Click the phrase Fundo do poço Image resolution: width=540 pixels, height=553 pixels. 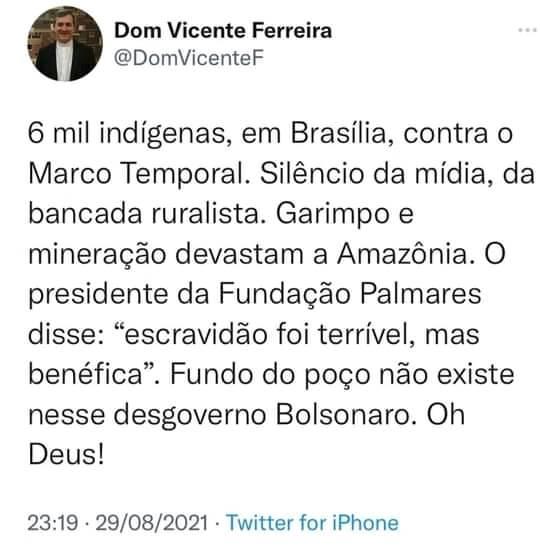pos(270,375)
